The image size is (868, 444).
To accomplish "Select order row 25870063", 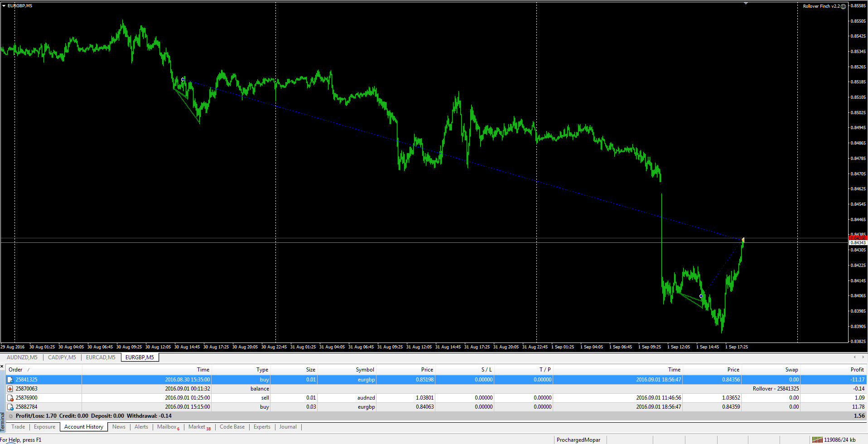I will click(x=436, y=389).
